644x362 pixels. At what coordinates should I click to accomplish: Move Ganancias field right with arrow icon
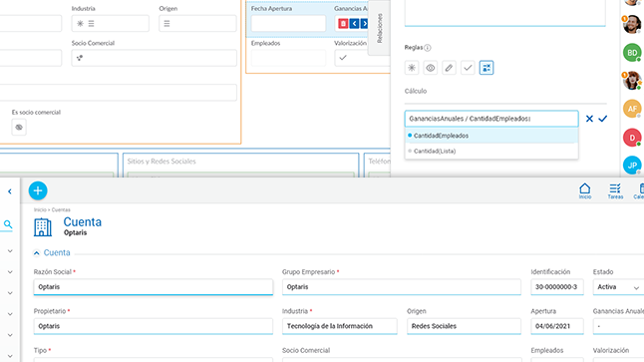(364, 24)
